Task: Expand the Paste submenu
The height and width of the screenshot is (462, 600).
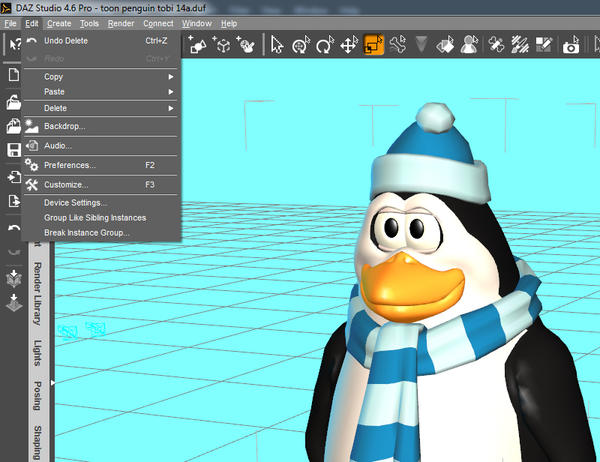Action: click(x=101, y=92)
